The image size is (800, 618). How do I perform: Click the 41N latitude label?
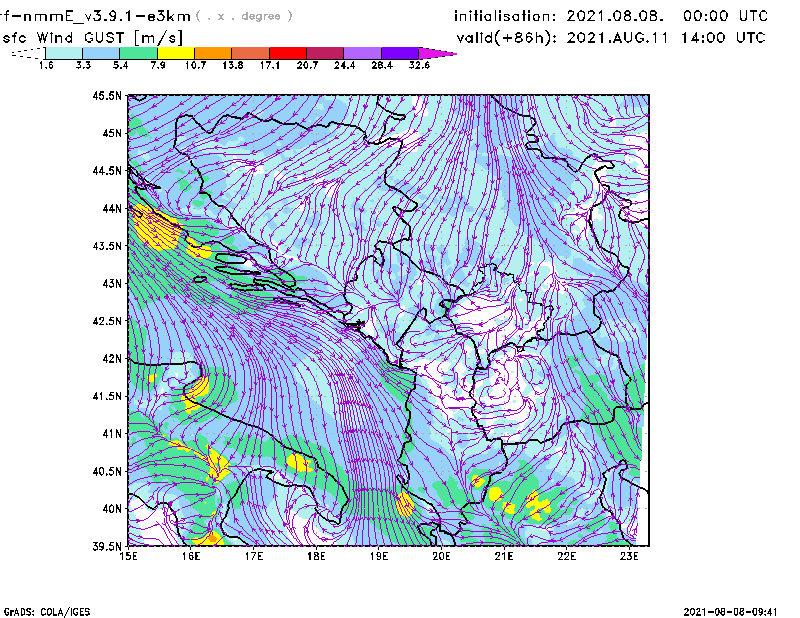[x=112, y=434]
